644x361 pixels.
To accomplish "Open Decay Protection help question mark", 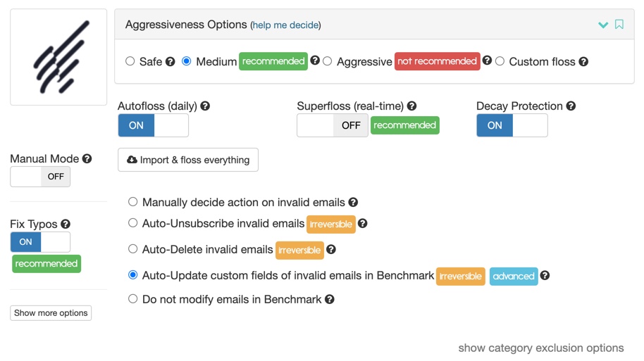I will (x=571, y=106).
